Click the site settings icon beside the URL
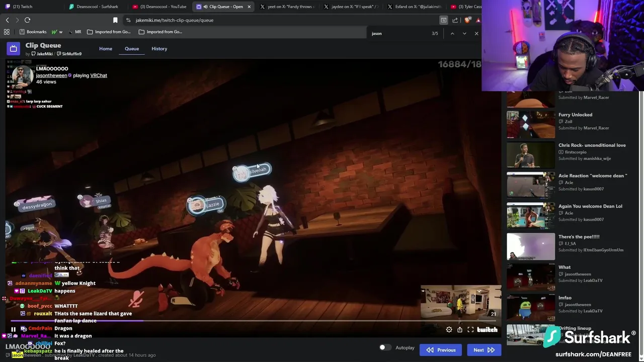The image size is (644, 362). pos(128,20)
